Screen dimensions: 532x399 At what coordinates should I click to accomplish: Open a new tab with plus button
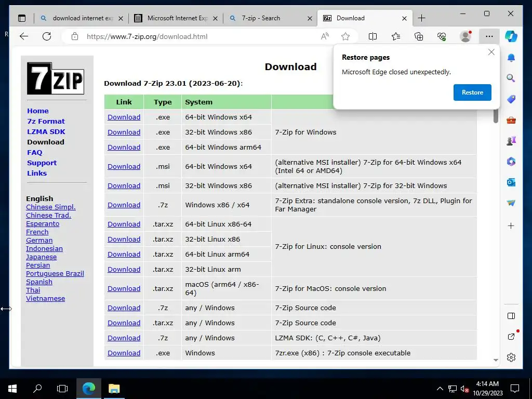pos(421,18)
